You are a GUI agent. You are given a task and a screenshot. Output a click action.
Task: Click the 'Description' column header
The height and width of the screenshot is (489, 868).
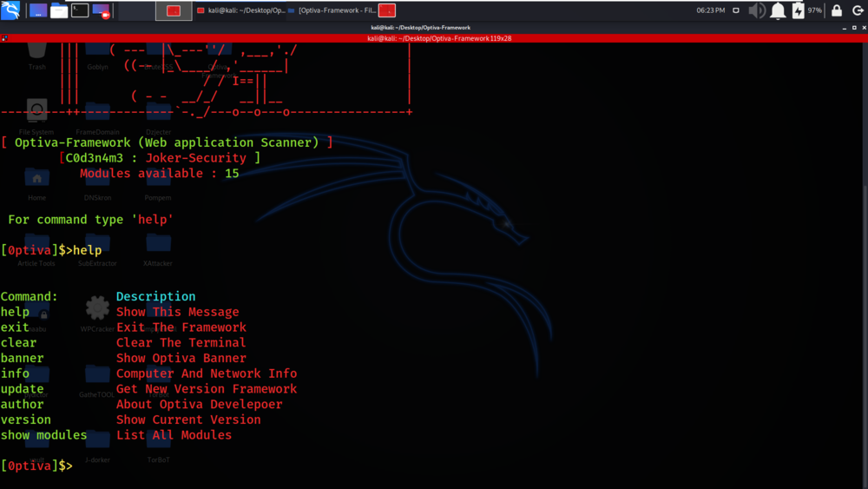click(x=155, y=296)
